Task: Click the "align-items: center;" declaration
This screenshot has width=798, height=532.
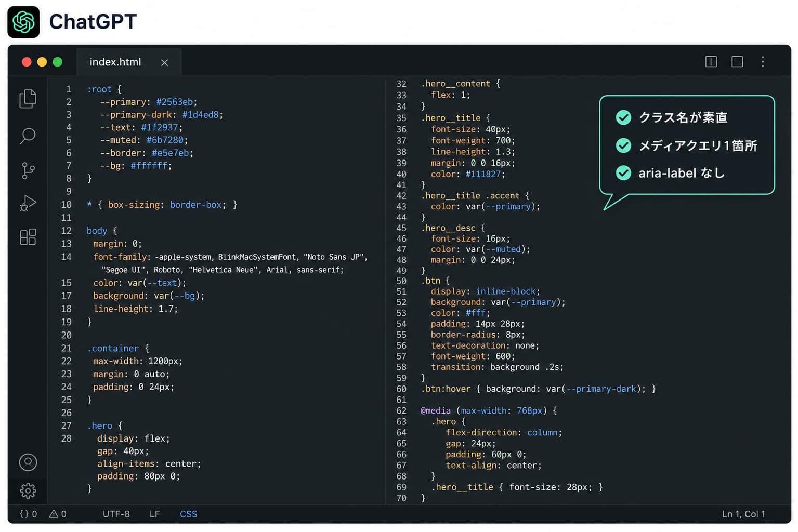Action: coord(149,463)
